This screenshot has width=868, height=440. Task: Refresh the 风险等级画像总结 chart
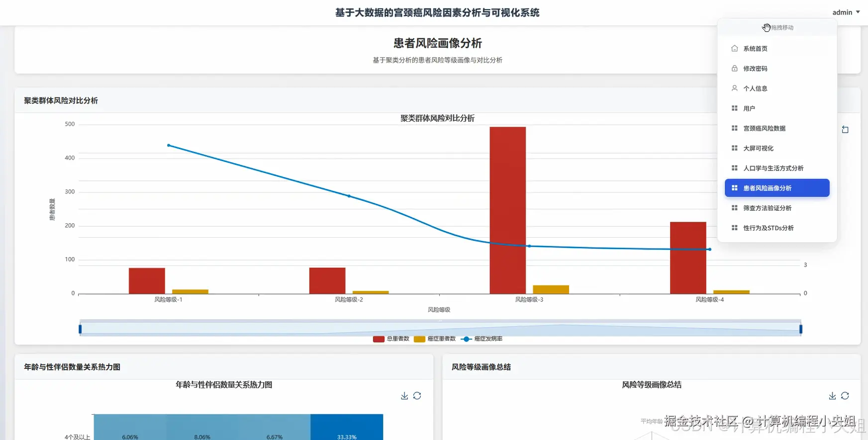845,396
